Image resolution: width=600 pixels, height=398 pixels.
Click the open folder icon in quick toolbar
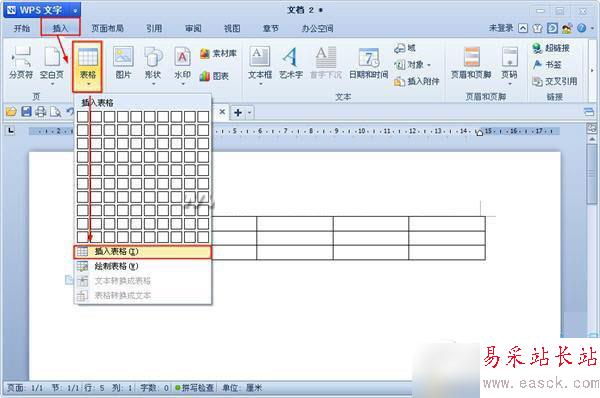point(11,112)
